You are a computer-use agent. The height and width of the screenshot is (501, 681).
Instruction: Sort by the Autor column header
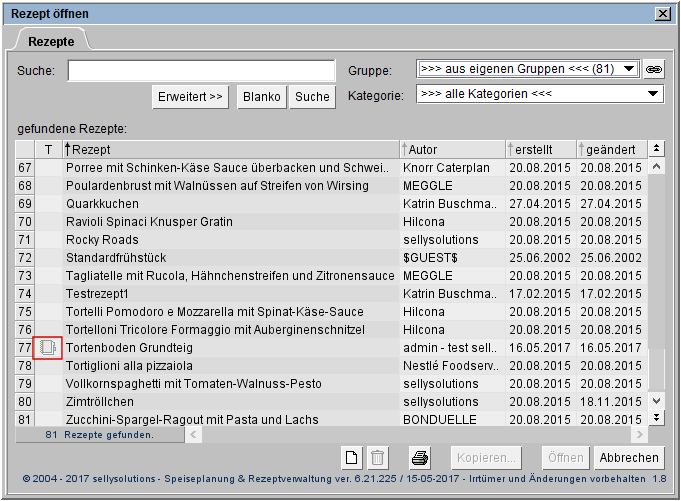tap(450, 149)
